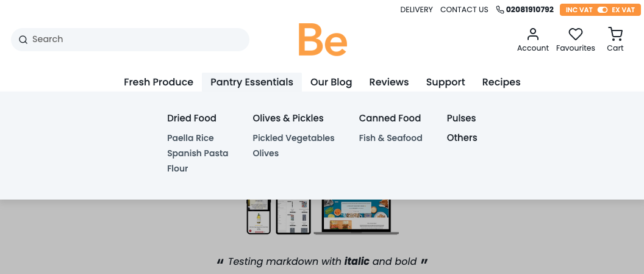
Task: Open the Account user icon
Action: 532,34
